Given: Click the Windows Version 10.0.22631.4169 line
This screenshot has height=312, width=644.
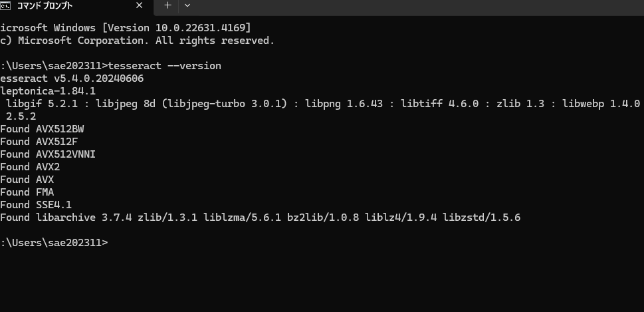Looking at the screenshot, I should tap(125, 28).
